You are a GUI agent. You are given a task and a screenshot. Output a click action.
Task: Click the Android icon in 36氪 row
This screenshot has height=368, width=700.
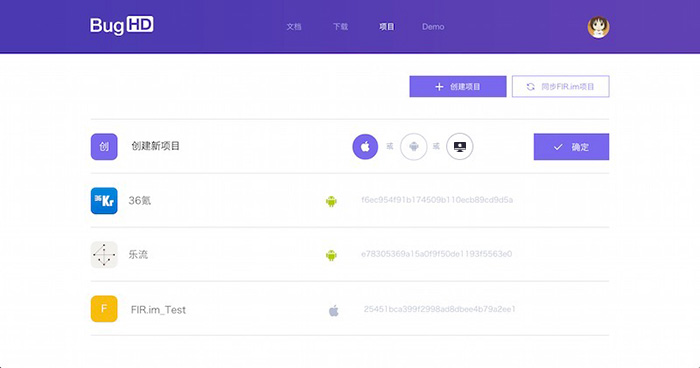331,201
